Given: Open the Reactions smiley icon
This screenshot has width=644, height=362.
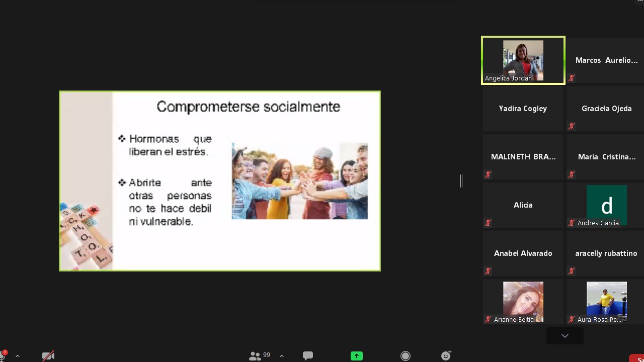Looking at the screenshot, I should [446, 355].
